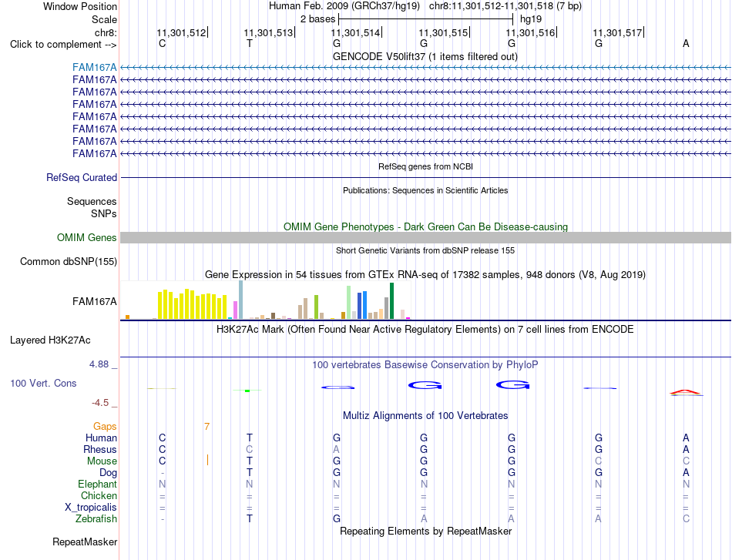Open the GENCODE V50lift37 track title

(425, 56)
